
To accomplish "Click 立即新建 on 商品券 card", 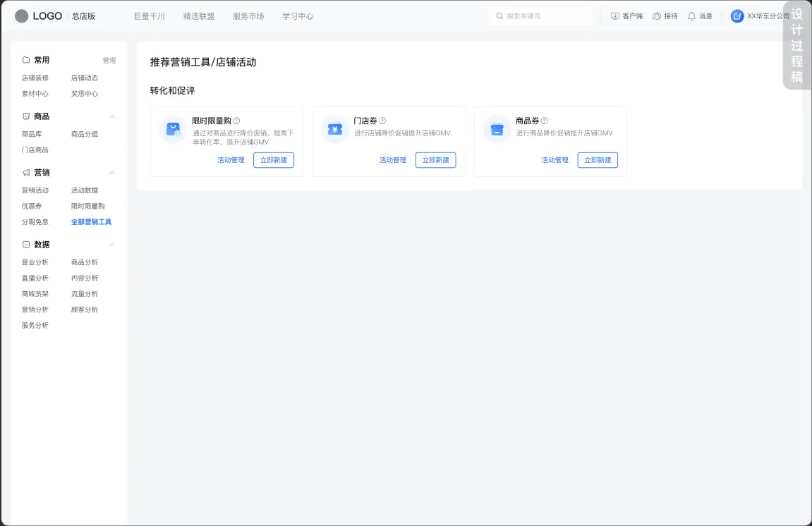I will [598, 160].
